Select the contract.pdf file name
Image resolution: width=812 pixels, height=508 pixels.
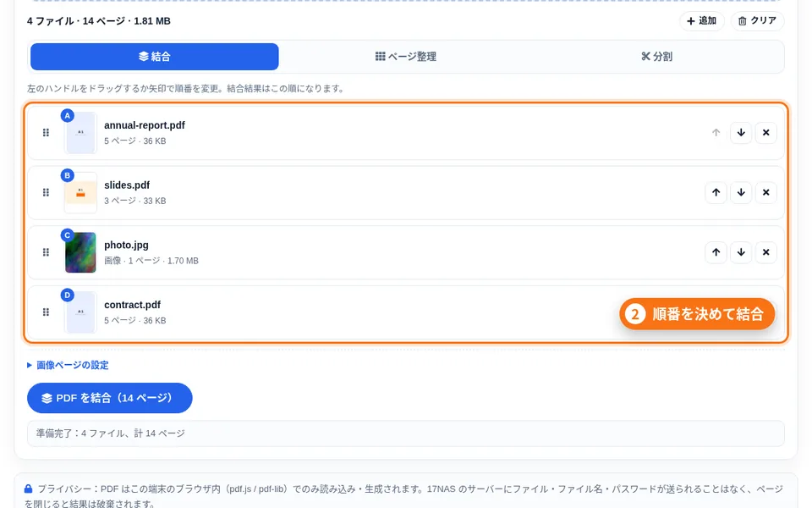(133, 305)
